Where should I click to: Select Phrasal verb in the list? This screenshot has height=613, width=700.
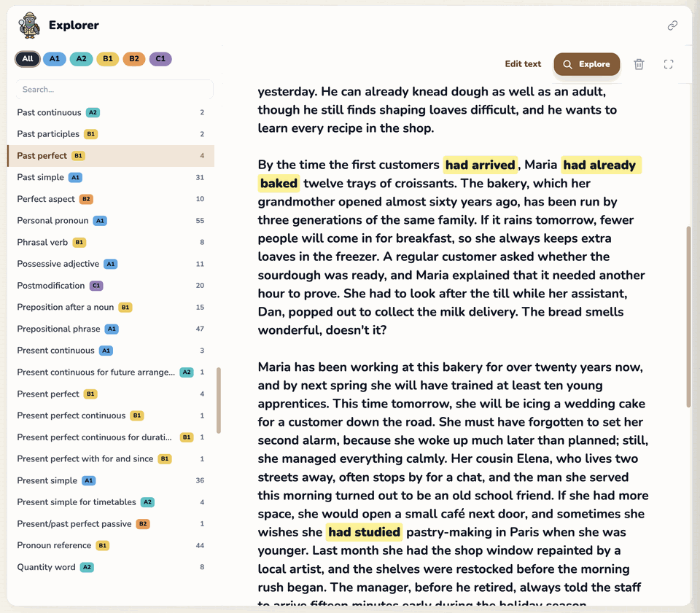pos(111,242)
